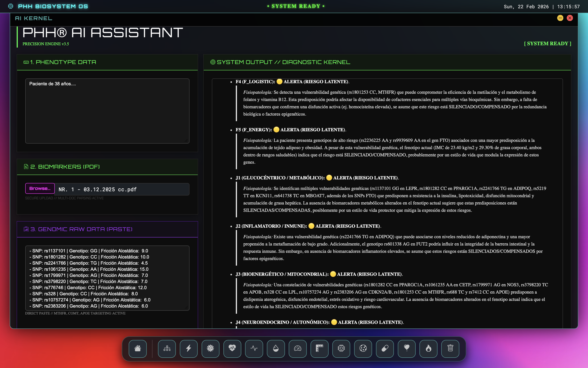Click the heartbeat heart dock icon

point(232,348)
